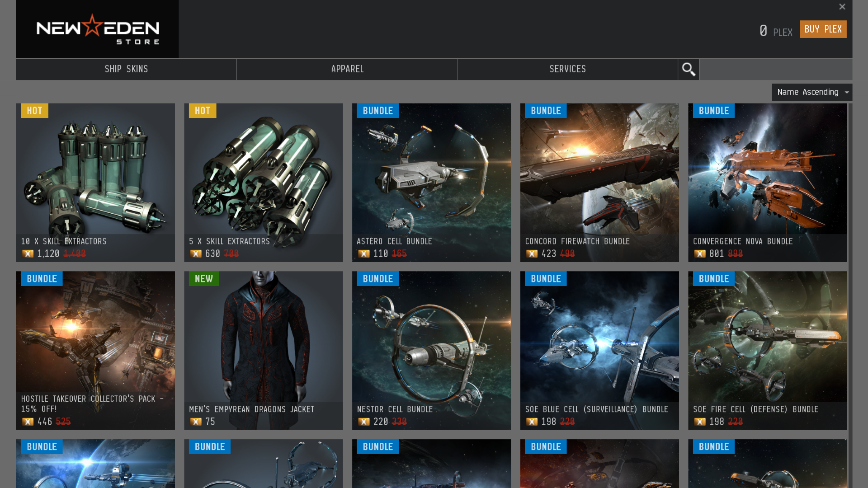Click NEW badge on Dragons Jacket
The width and height of the screenshot is (868, 488).
(204, 279)
